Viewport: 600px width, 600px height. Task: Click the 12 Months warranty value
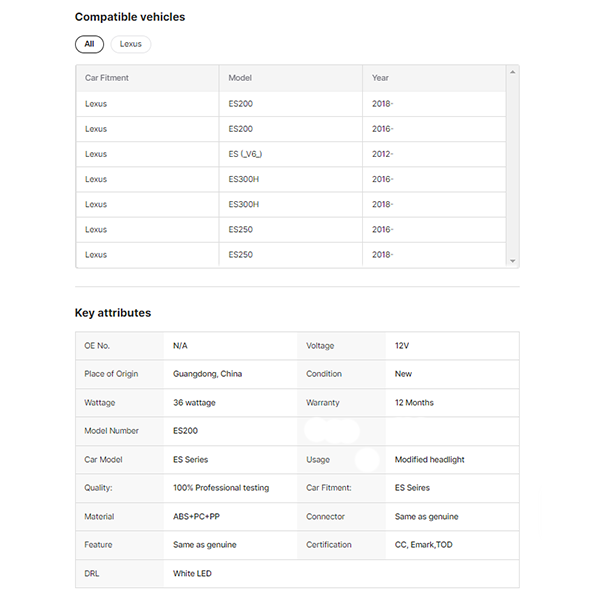tap(414, 403)
